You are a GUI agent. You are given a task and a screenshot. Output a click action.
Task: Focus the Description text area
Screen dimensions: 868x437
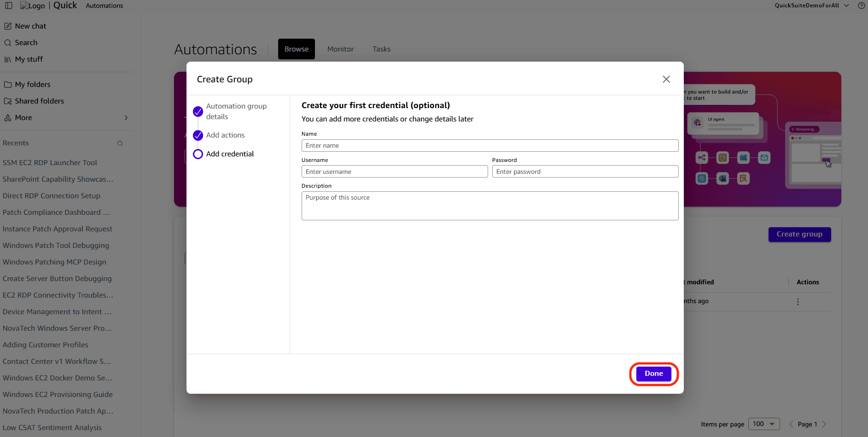pos(490,206)
